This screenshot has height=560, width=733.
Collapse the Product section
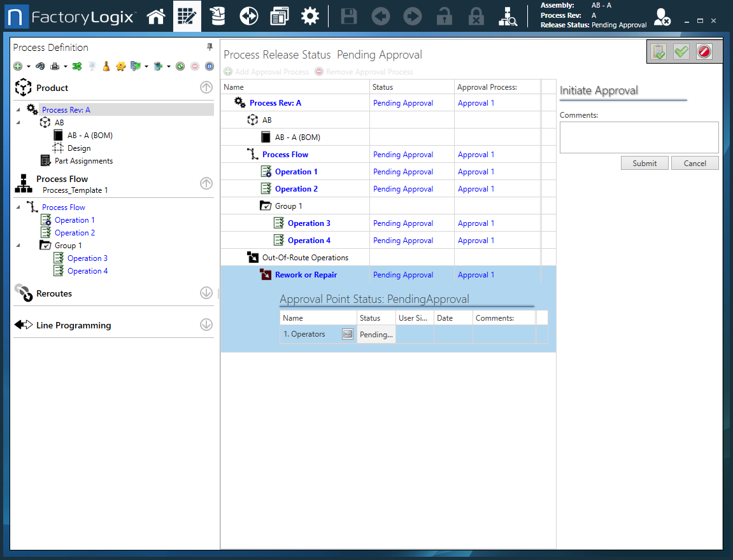click(206, 88)
